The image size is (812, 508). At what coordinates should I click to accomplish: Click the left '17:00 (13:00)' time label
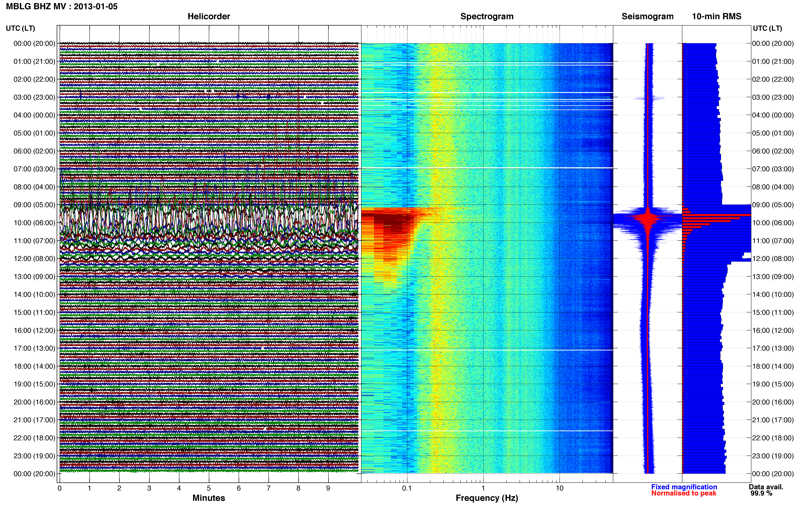[34, 348]
